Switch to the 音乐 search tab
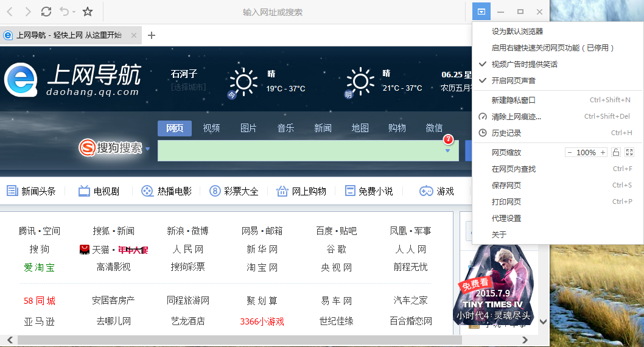The width and height of the screenshot is (644, 347). [285, 128]
